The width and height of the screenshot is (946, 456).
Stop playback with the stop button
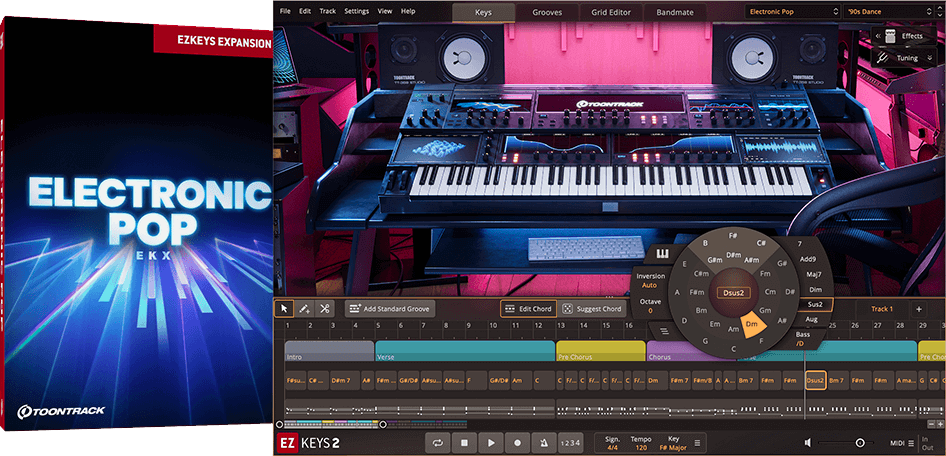click(x=465, y=443)
